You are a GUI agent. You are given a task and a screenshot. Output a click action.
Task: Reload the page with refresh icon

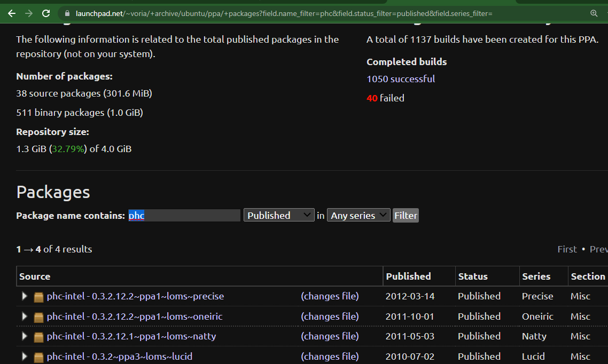[x=46, y=13]
